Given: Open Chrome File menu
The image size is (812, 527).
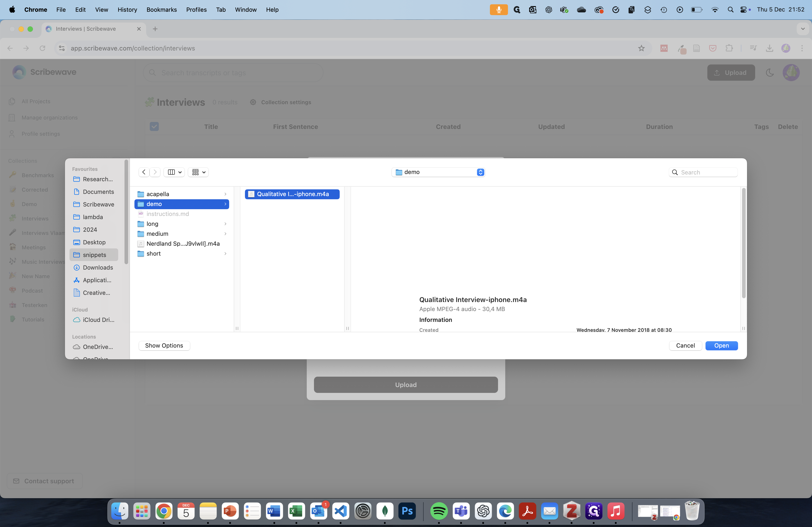Looking at the screenshot, I should tap(61, 9).
